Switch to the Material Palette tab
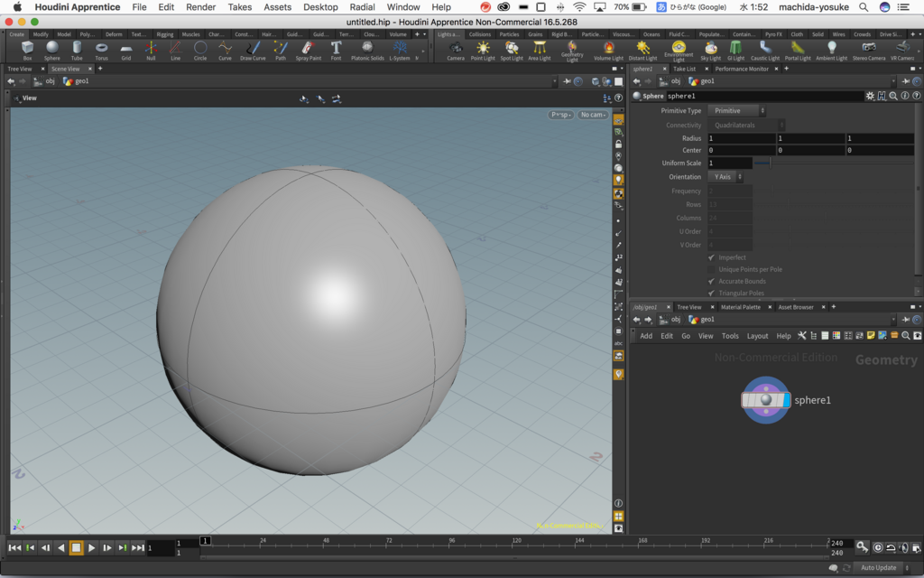The width and height of the screenshot is (924, 578). 740,307
